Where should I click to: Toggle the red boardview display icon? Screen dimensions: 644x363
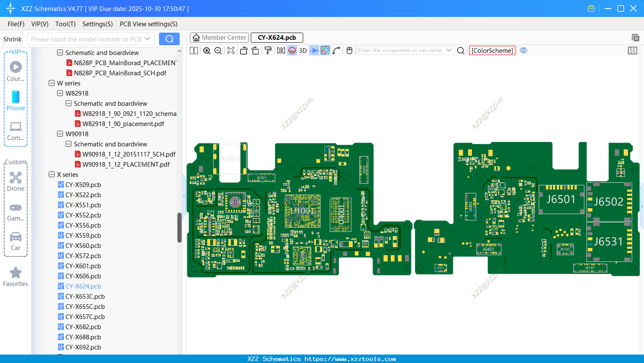point(292,50)
